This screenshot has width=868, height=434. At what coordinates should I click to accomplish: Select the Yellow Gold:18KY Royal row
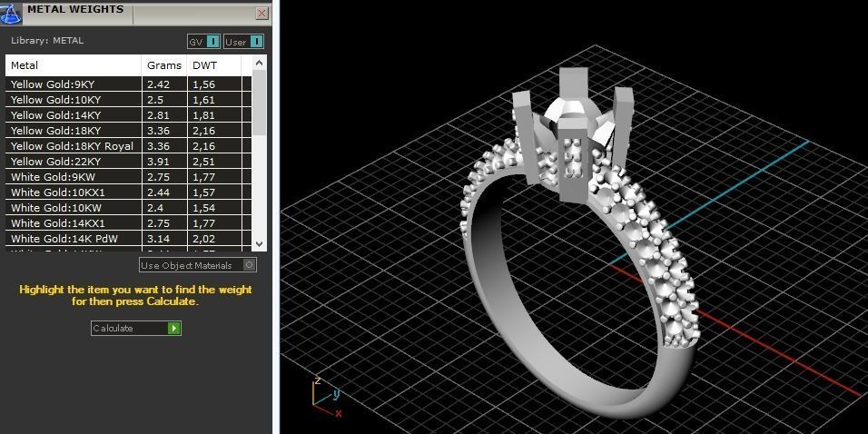(x=128, y=146)
